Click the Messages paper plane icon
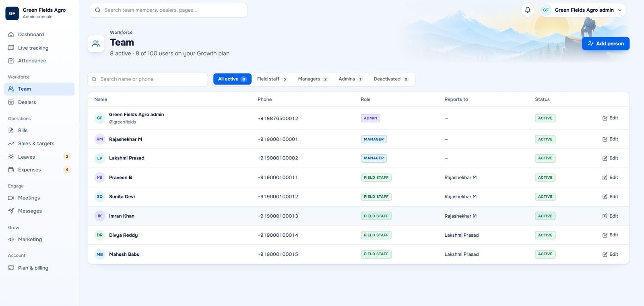This screenshot has width=644, height=306. pyautogui.click(x=11, y=211)
